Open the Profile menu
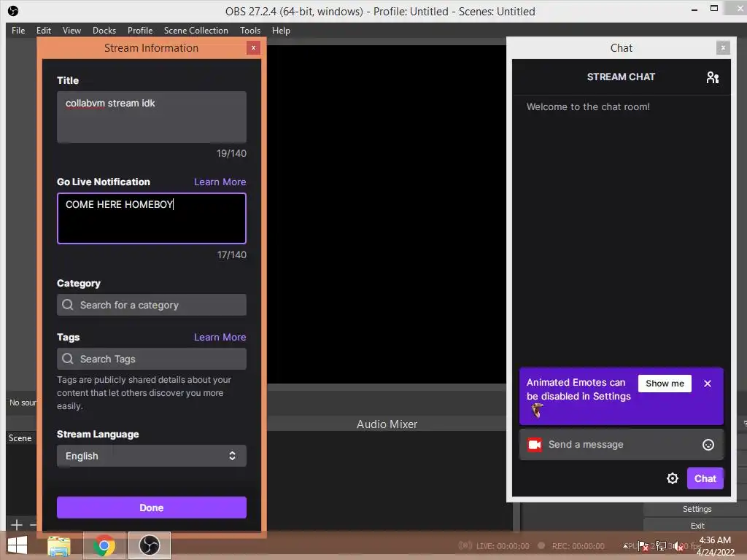This screenshot has width=747, height=560. (140, 31)
